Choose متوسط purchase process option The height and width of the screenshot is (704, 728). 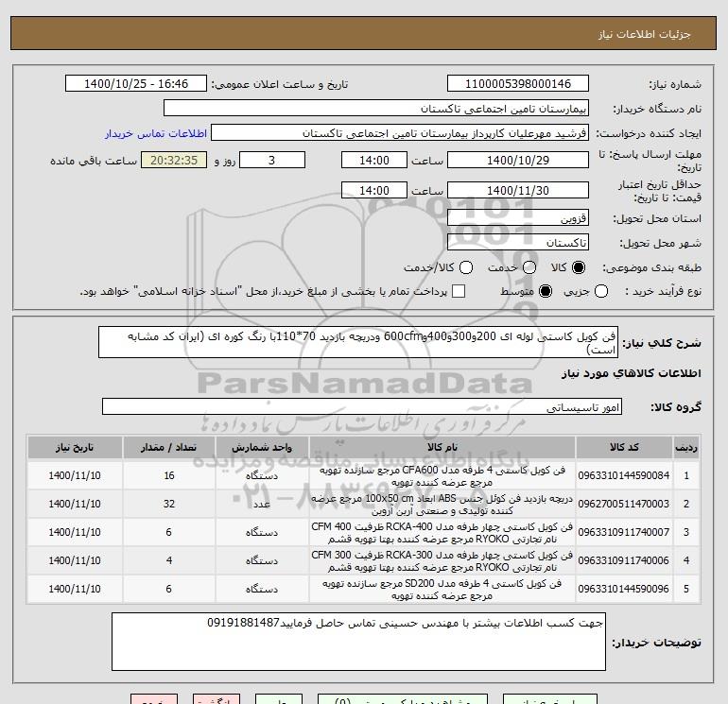click(546, 291)
